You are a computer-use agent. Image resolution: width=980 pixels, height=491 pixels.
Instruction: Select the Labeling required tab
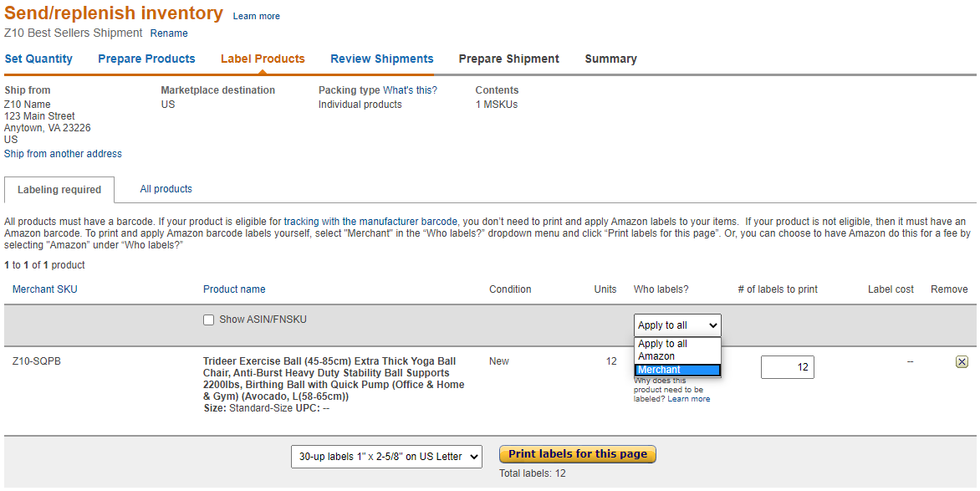(x=59, y=190)
